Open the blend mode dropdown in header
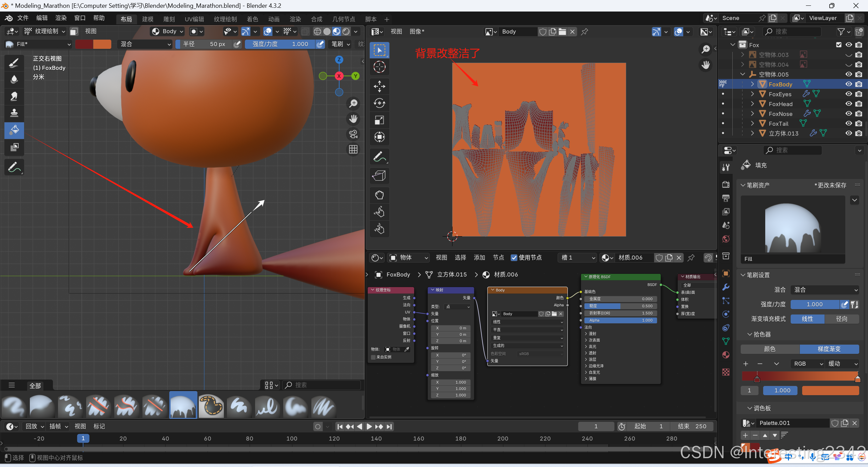This screenshot has height=467, width=868. [x=145, y=44]
